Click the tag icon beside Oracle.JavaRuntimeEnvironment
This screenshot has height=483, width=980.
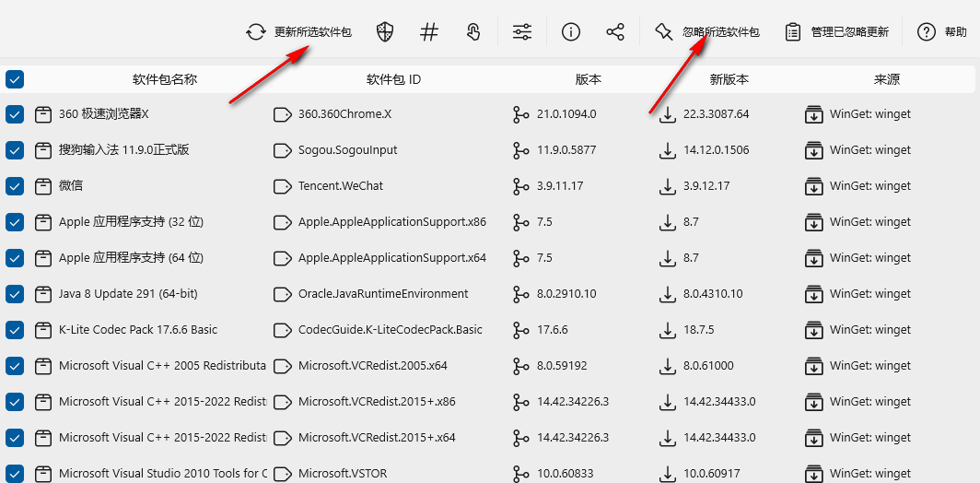point(283,293)
